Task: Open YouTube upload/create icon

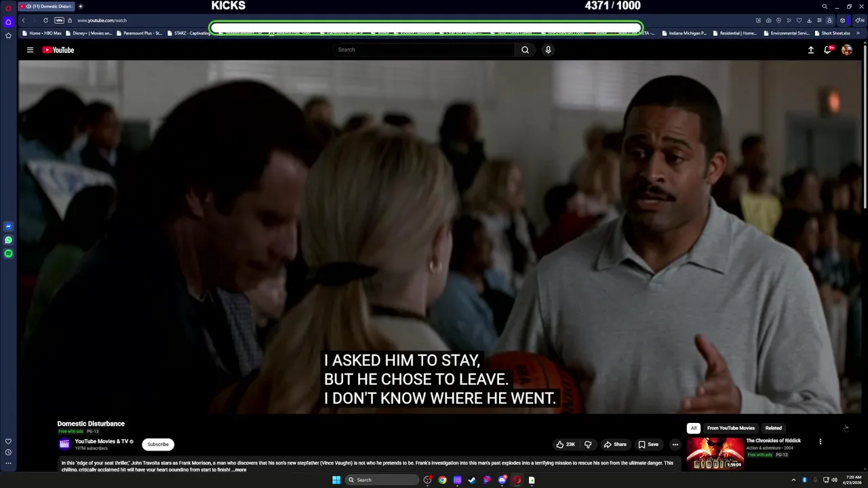Action: tap(810, 49)
